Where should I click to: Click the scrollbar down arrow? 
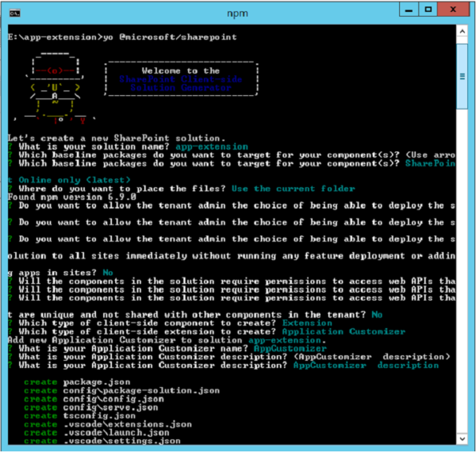(463, 440)
